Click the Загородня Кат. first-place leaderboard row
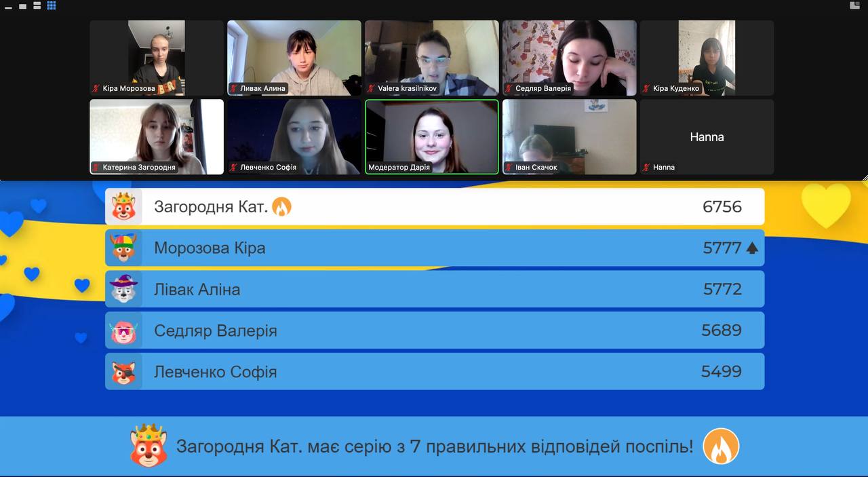The width and height of the screenshot is (868, 477). (434, 207)
